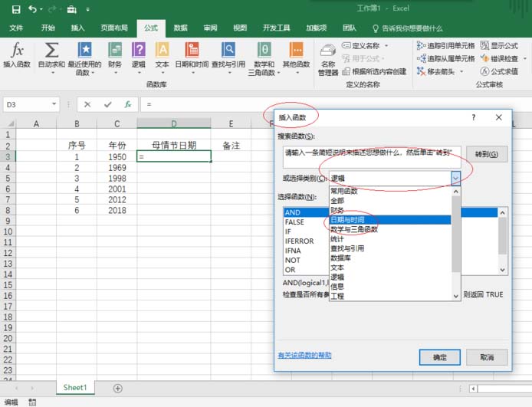Open the AutoSum (自动求和) sigma icon
The image size is (532, 407).
point(51,51)
